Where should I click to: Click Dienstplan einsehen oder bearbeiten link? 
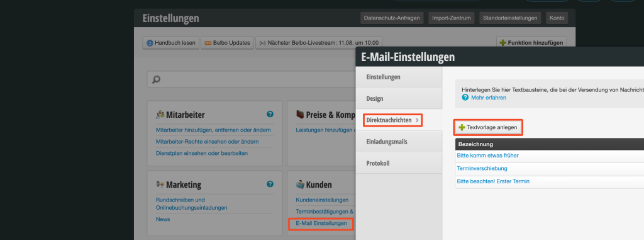point(202,153)
